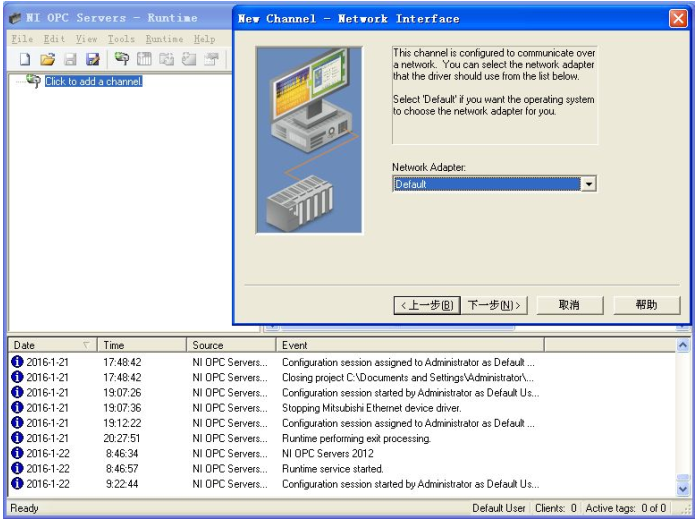This screenshot has height=520, width=695.
Task: Click the 帮助 help button
Action: [646, 305]
